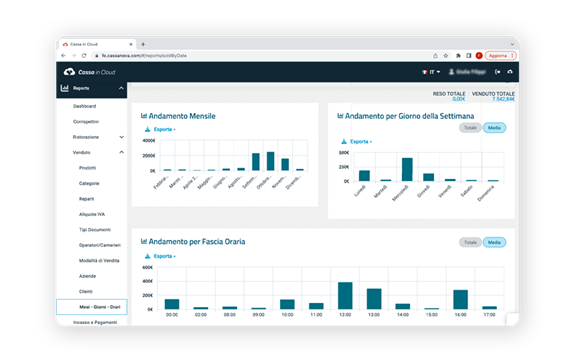
Task: Open Esporta dropdown in Andamento Mensile
Action: [161, 129]
